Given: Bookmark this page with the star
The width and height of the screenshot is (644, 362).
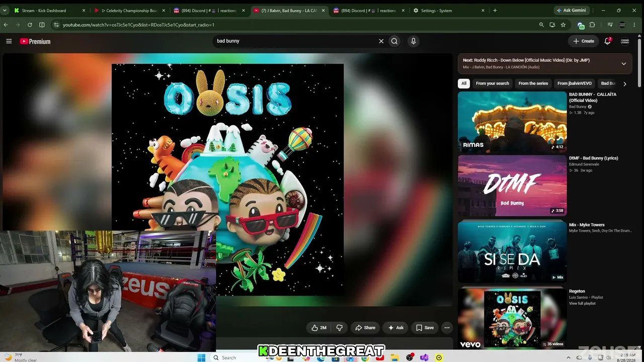Looking at the screenshot, I should click(x=563, y=25).
